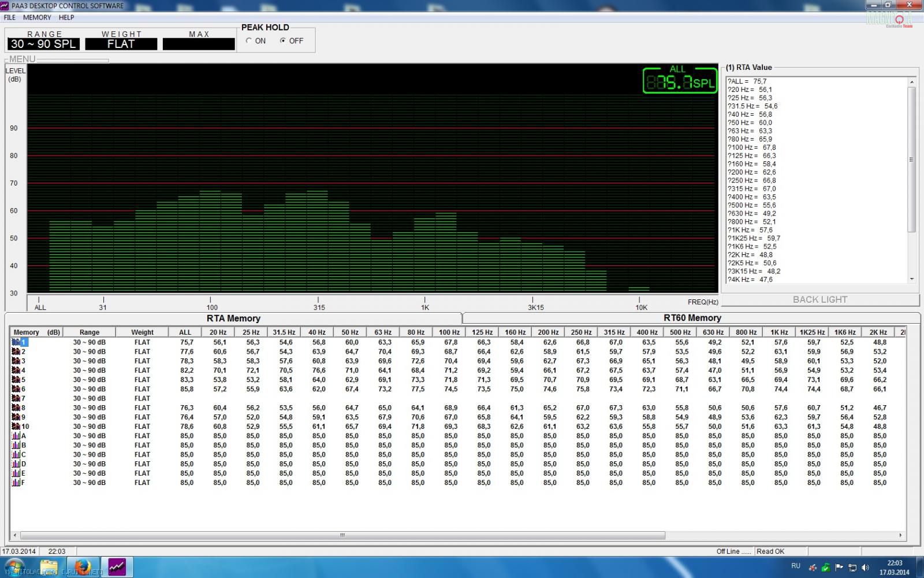The width and height of the screenshot is (924, 578).
Task: Click the volume speaker icon in the system tray
Action: (865, 568)
